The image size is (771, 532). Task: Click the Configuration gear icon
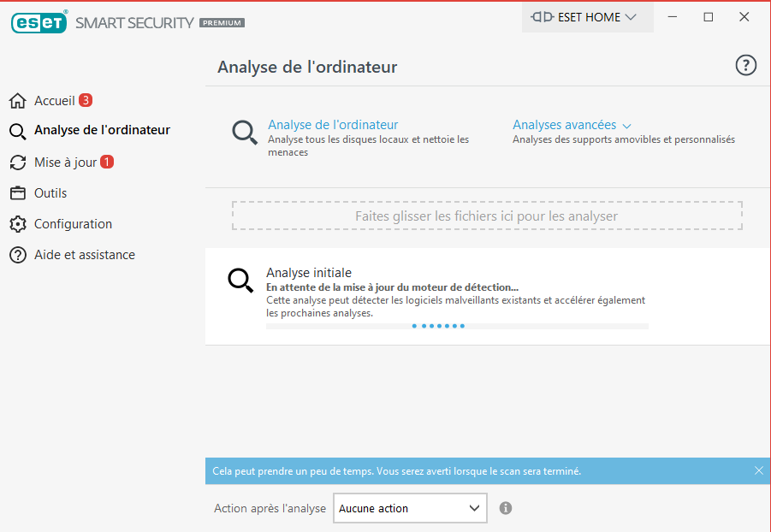tap(18, 224)
